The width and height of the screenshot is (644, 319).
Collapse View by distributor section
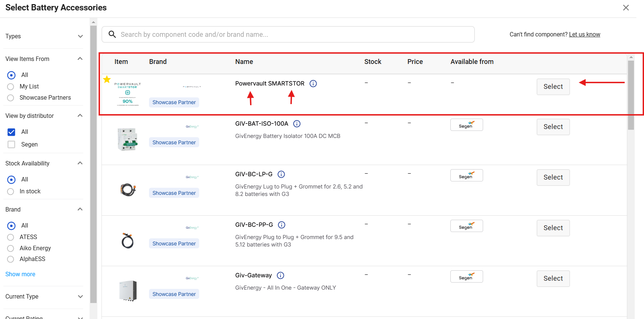80,116
